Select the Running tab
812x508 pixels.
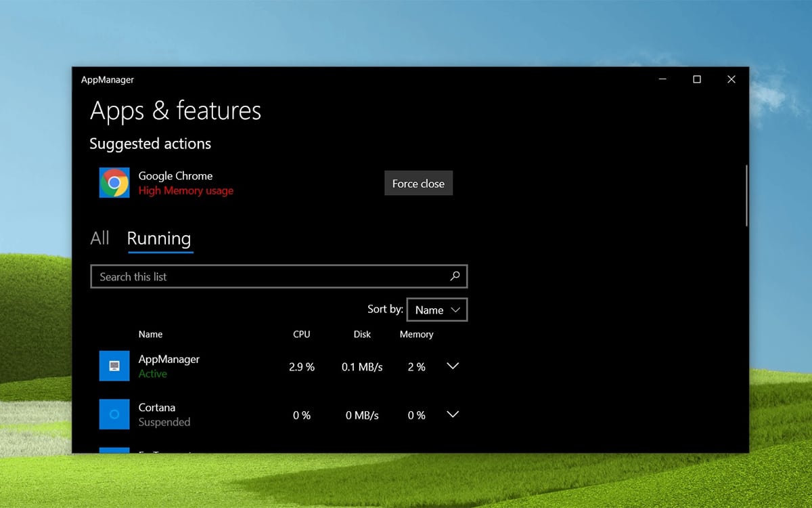[x=159, y=238]
